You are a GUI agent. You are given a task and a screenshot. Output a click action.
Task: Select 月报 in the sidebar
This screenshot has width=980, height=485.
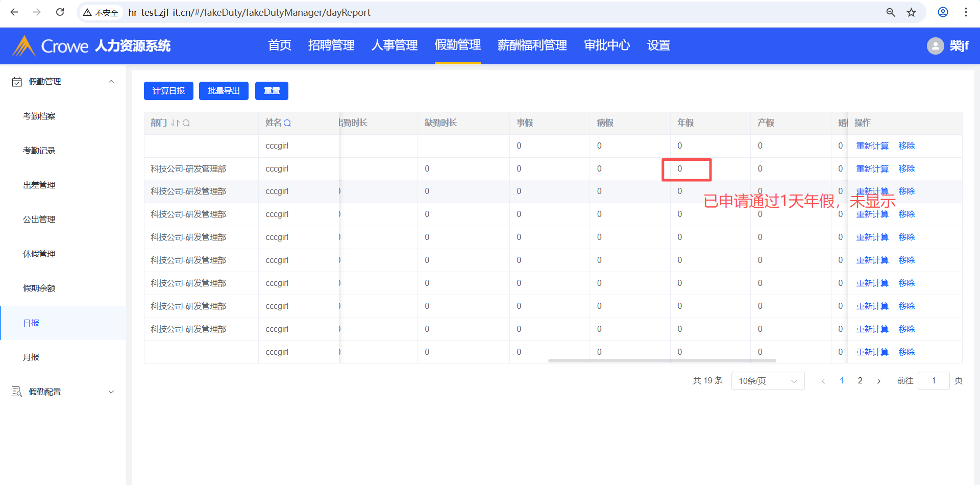[x=31, y=357]
